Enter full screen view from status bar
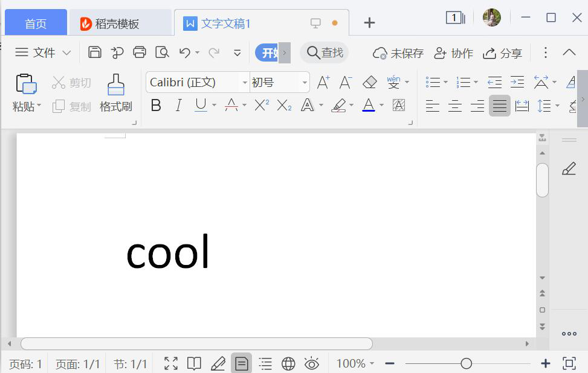This screenshot has height=373, width=588. (x=171, y=363)
